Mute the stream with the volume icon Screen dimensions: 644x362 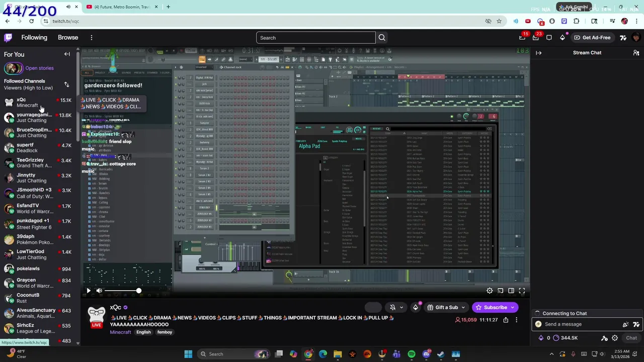(99, 291)
